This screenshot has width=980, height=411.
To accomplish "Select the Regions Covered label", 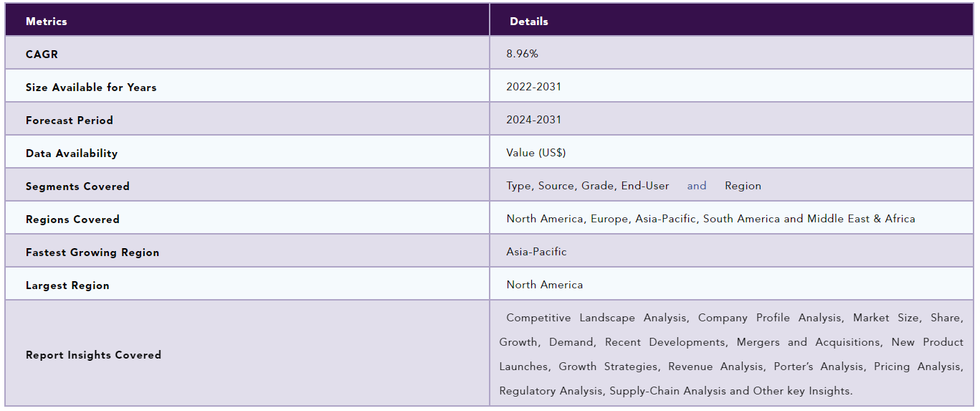I will (72, 219).
